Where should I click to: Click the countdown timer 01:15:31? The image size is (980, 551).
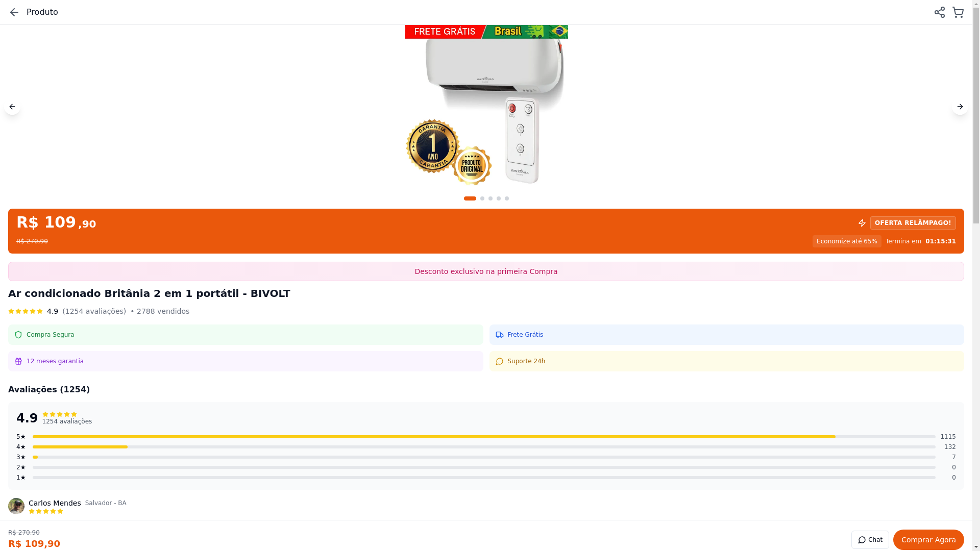pos(941,241)
